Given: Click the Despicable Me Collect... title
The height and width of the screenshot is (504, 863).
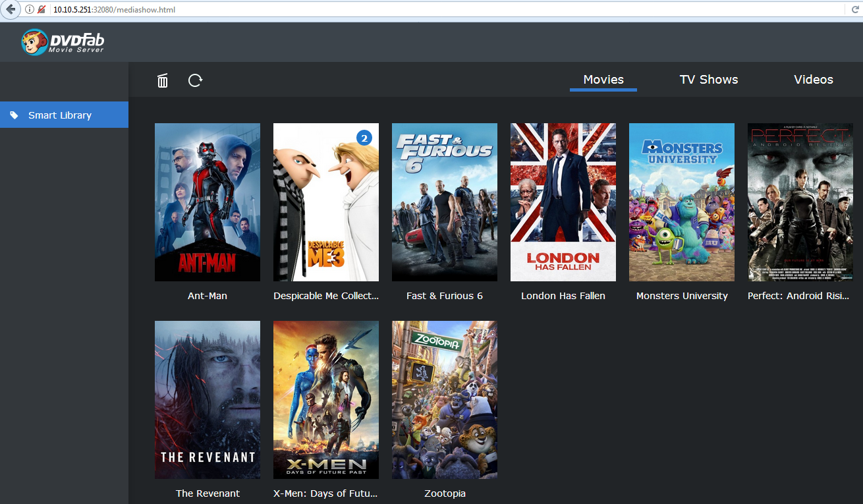Looking at the screenshot, I should coord(326,296).
